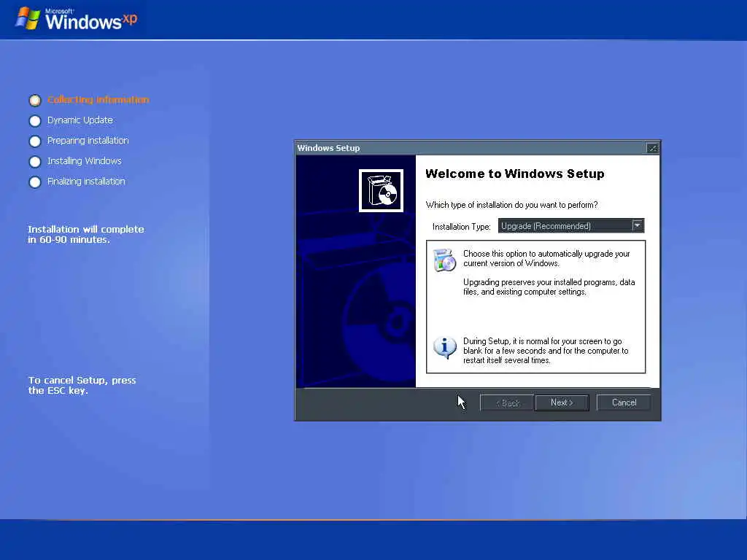Click the 'Finalizing installation' step text
The height and width of the screenshot is (560, 747).
(x=86, y=182)
